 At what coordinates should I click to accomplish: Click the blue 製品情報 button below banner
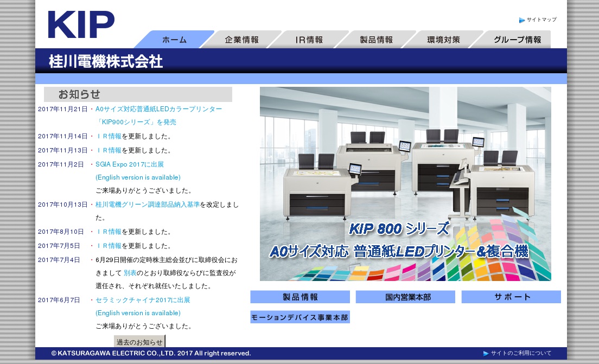[x=300, y=297]
